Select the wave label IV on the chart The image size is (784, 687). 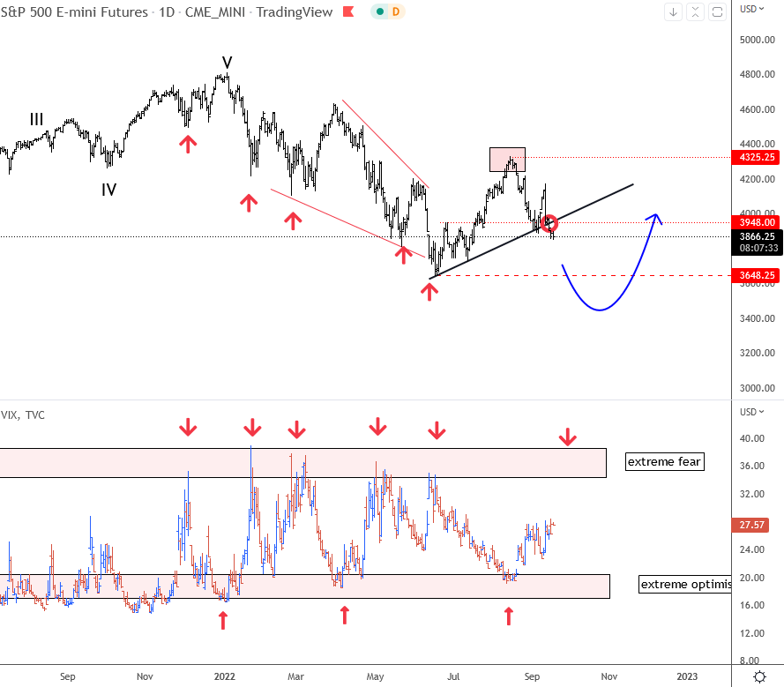pos(109,190)
